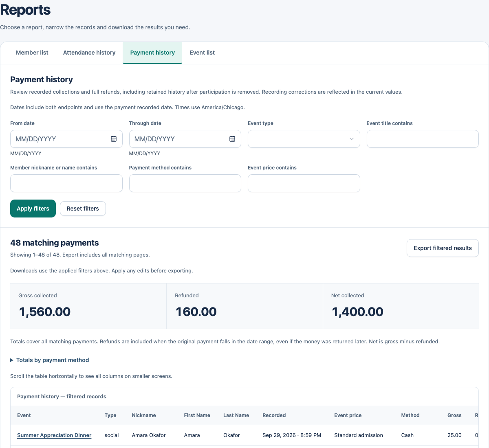
Task: Click the First Name column header
Action: pyautogui.click(x=197, y=415)
